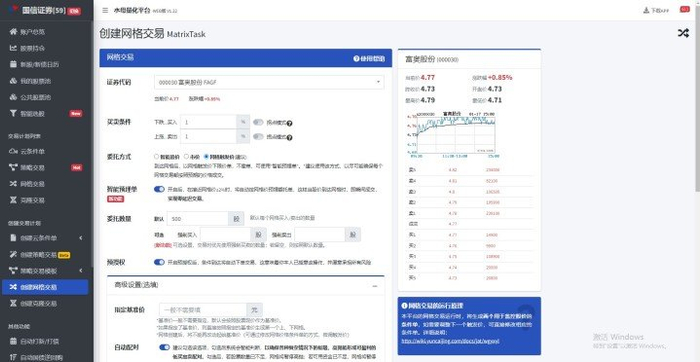This screenshot has width=700, height=362.
Task: Open 创建克隆交易 hourglass icon in sidebar
Action: (13, 303)
